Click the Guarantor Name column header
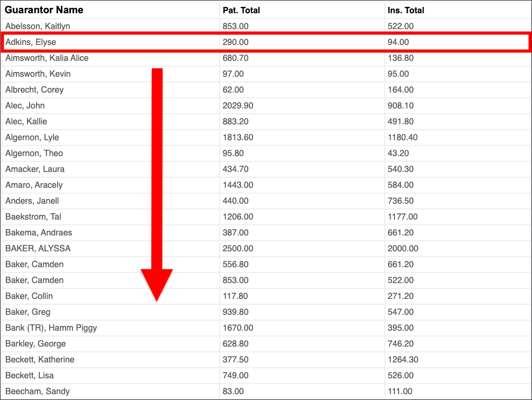 44,10
